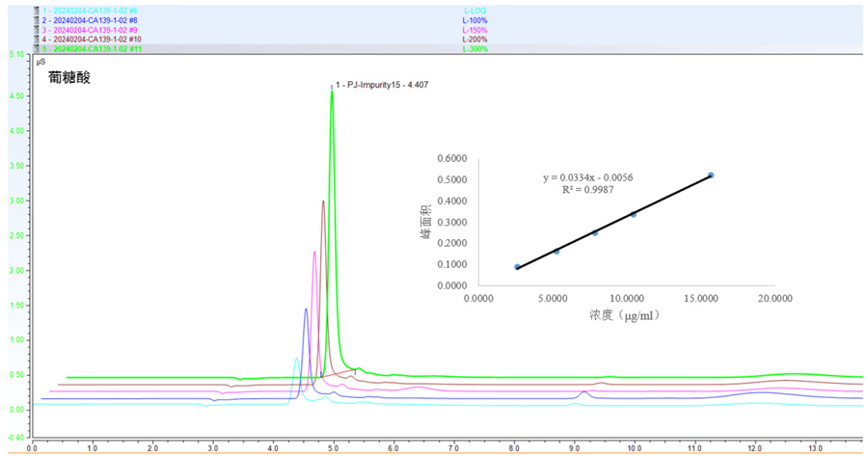Click the 葡糖酸 title in the chromatogram
This screenshot has height=456, width=868.
click(x=68, y=77)
